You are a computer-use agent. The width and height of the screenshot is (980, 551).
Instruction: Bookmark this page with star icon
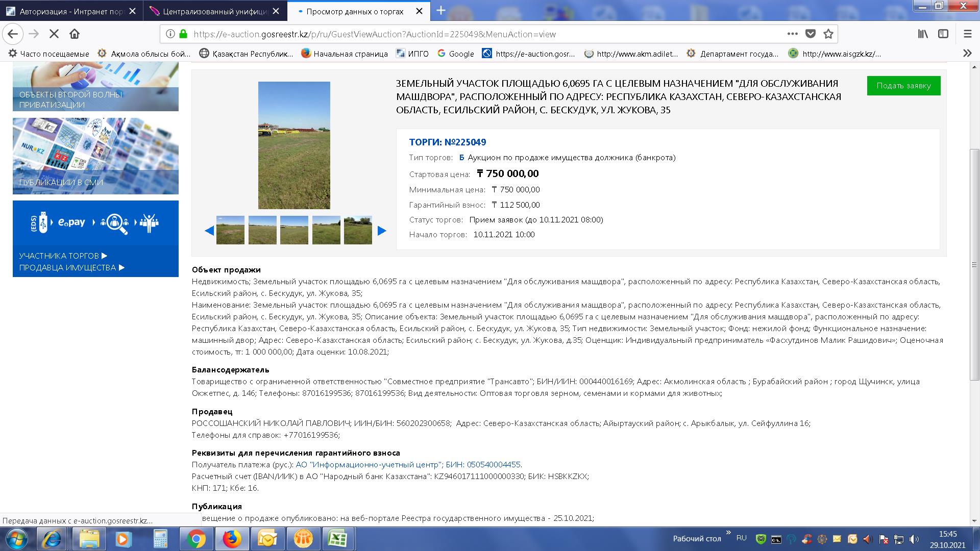pyautogui.click(x=828, y=34)
